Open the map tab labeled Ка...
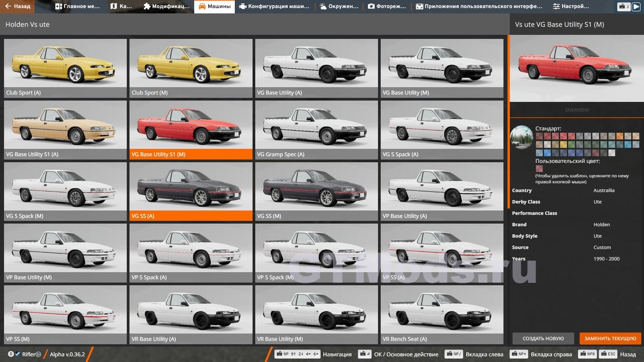The height and width of the screenshot is (362, 644). [x=121, y=7]
